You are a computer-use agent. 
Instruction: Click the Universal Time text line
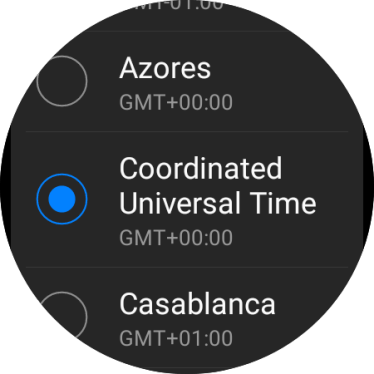218,203
